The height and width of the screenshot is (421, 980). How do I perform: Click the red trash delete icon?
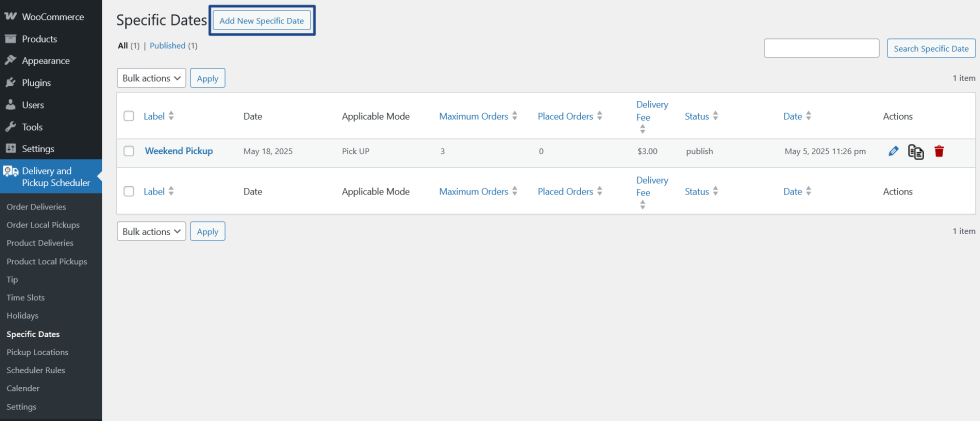(x=939, y=151)
